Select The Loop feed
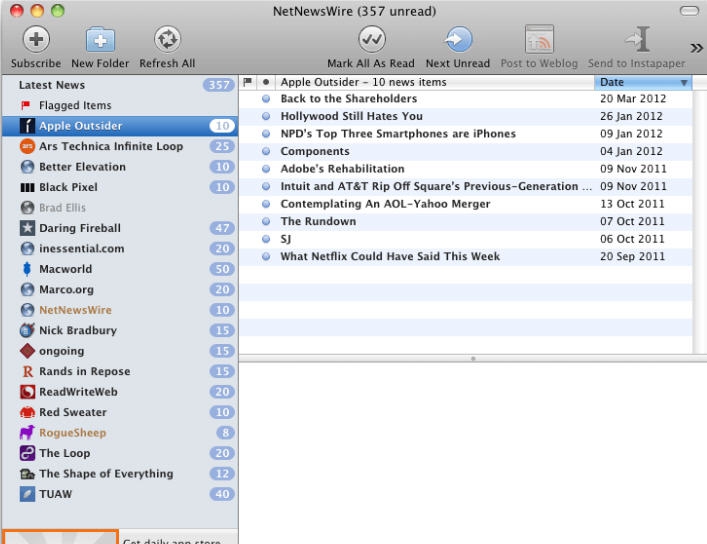This screenshot has height=544, width=707. [x=120, y=453]
